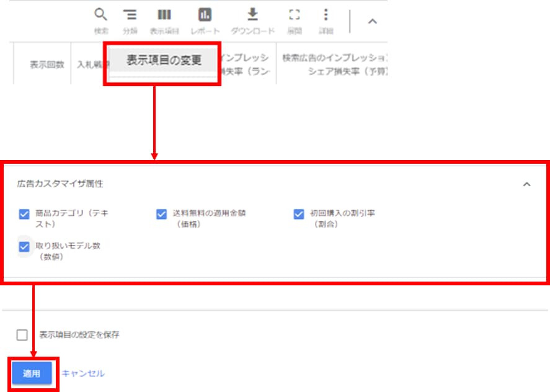The height and width of the screenshot is (392, 550).
Task: Toggle the 取り扱いモデル数(数値) checkbox
Action: point(24,246)
